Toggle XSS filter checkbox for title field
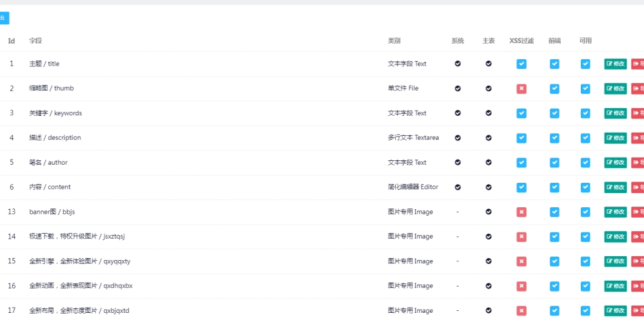 (522, 64)
